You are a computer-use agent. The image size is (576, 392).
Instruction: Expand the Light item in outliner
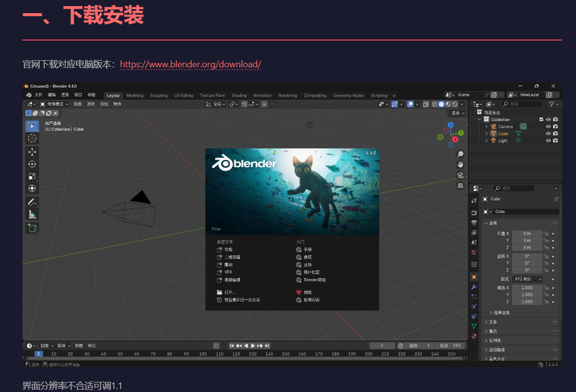pos(486,141)
